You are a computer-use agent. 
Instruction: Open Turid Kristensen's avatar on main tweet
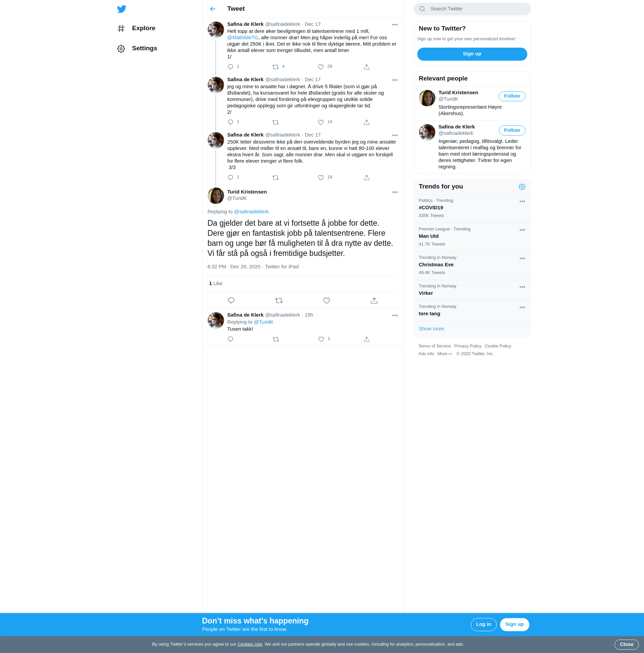(216, 196)
